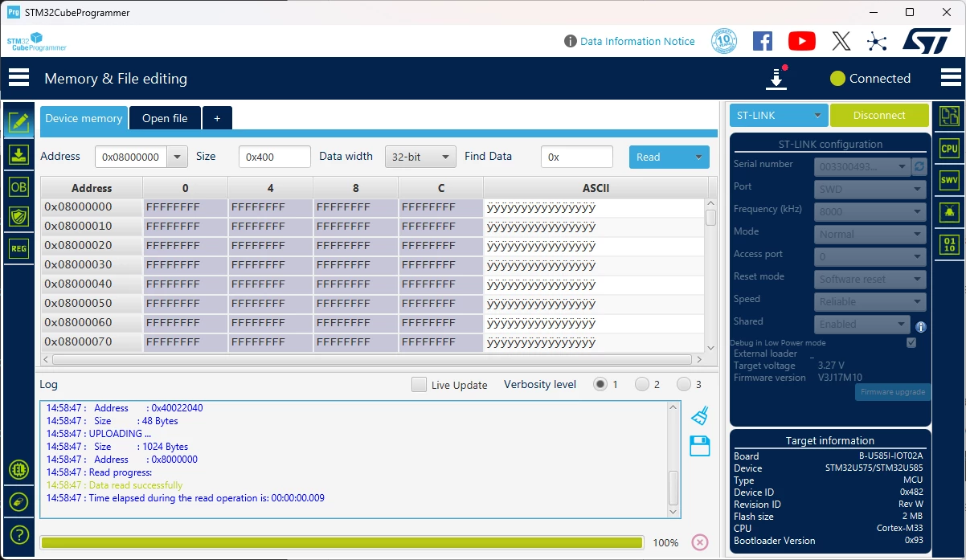Open the help question mark icon
This screenshot has width=966, height=560.
18,534
